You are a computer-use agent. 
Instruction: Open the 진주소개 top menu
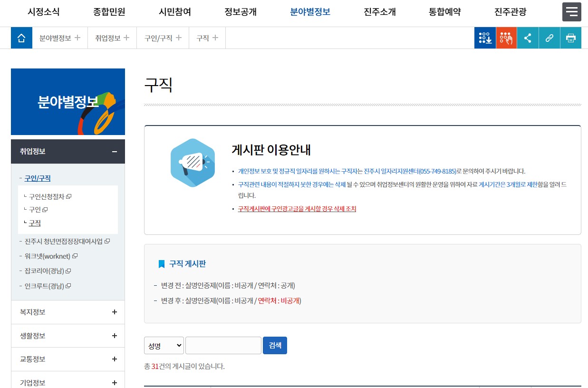click(x=380, y=12)
